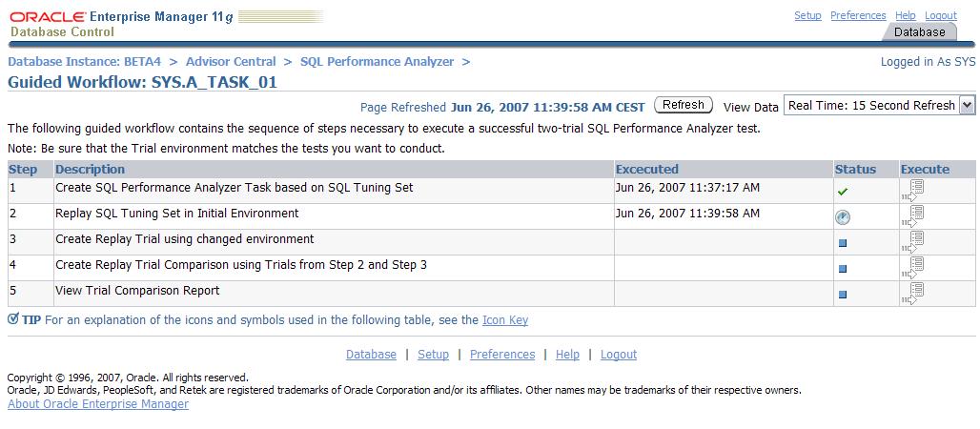Execute step 3 Create Replay Trial
The width and height of the screenshot is (980, 429).
912,242
